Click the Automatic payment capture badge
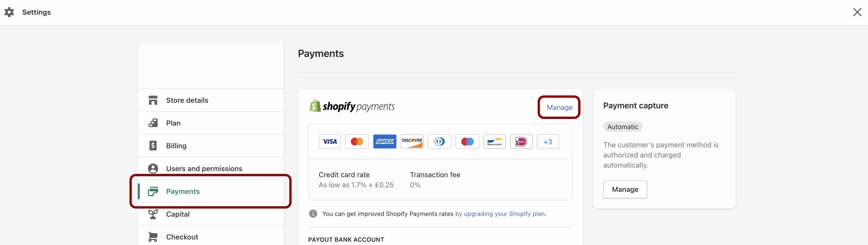Viewport: 868px width, 245px height. click(x=623, y=127)
